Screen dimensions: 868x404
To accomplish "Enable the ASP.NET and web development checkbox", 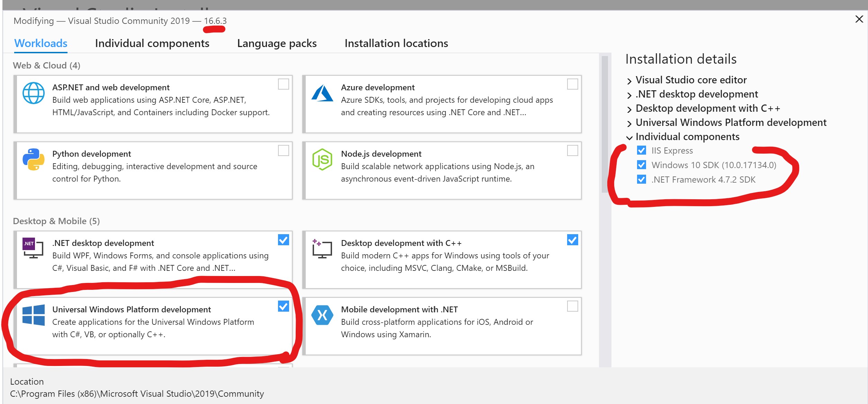I will point(283,84).
